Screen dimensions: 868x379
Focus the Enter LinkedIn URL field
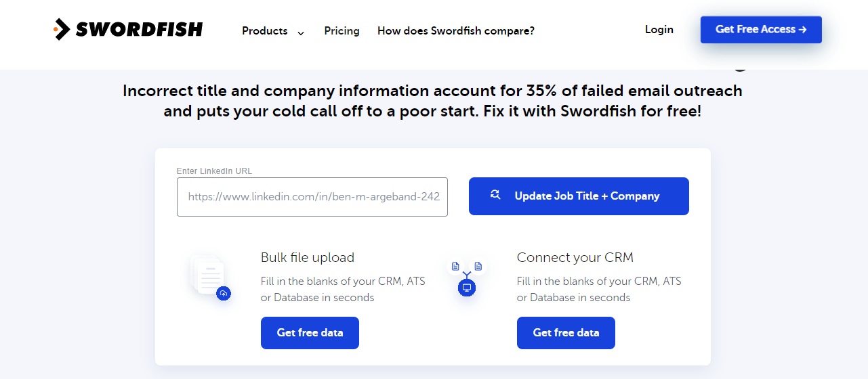[312, 196]
